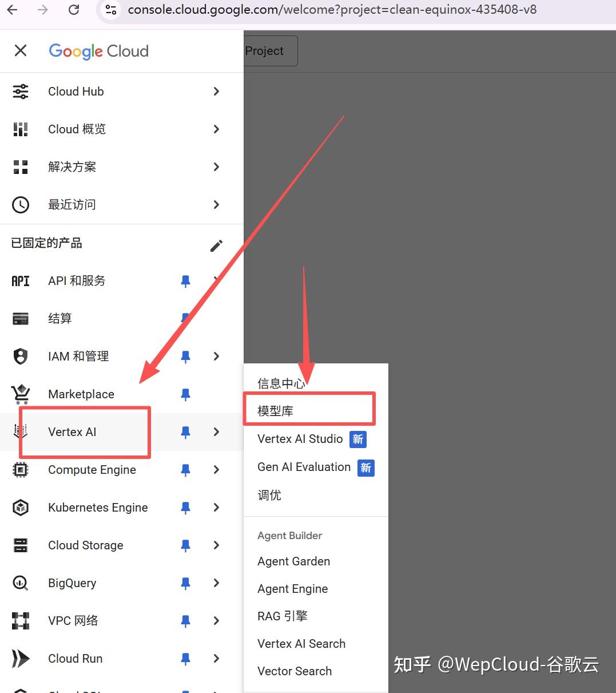Viewport: 616px width, 693px height.
Task: Expand Cloud Storage submenu chevron
Action: click(x=216, y=545)
